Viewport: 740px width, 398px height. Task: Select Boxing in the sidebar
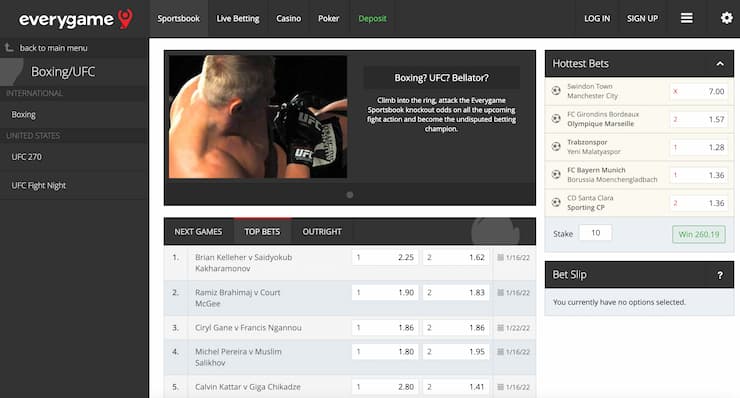click(74, 115)
